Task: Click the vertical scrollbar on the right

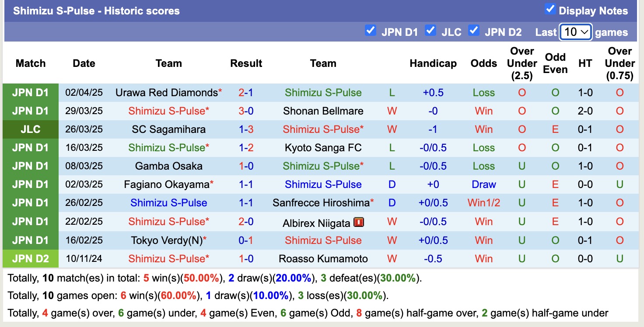Action: [641, 163]
